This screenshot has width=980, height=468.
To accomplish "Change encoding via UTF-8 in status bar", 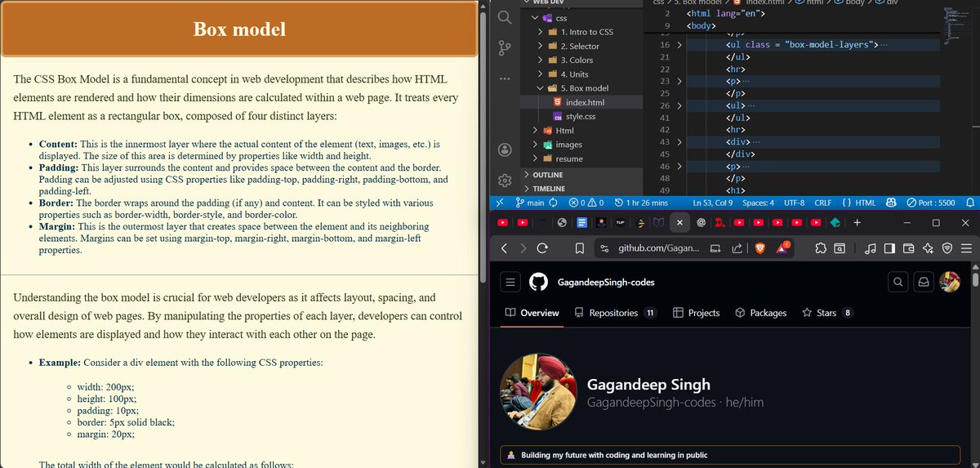I will point(794,203).
